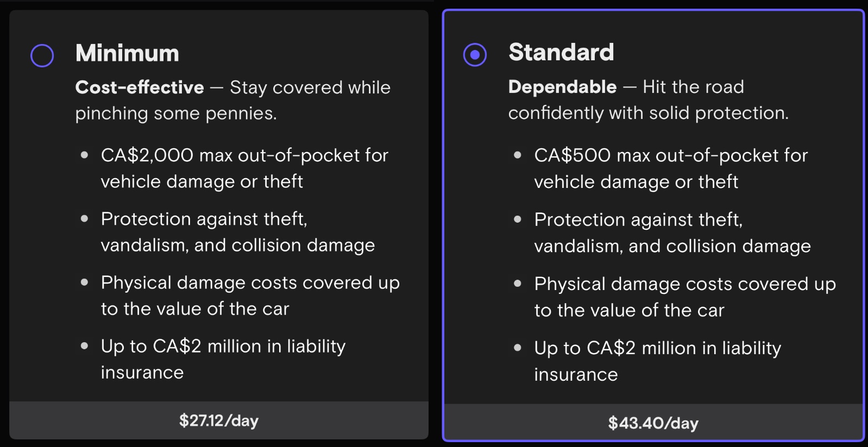This screenshot has height=447, width=868.
Task: Click Standard's physical damage coverage bullet
Action: click(684, 297)
